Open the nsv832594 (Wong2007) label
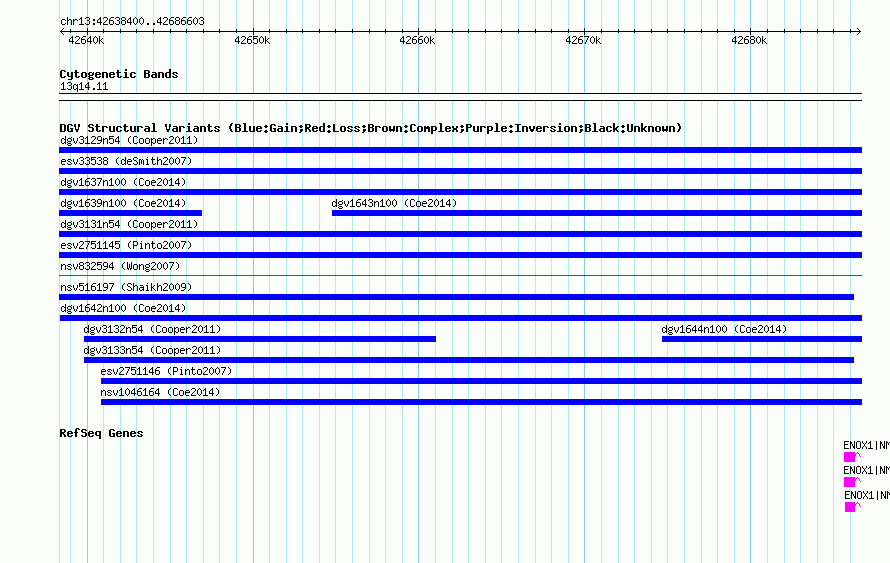The image size is (890, 563). [120, 266]
